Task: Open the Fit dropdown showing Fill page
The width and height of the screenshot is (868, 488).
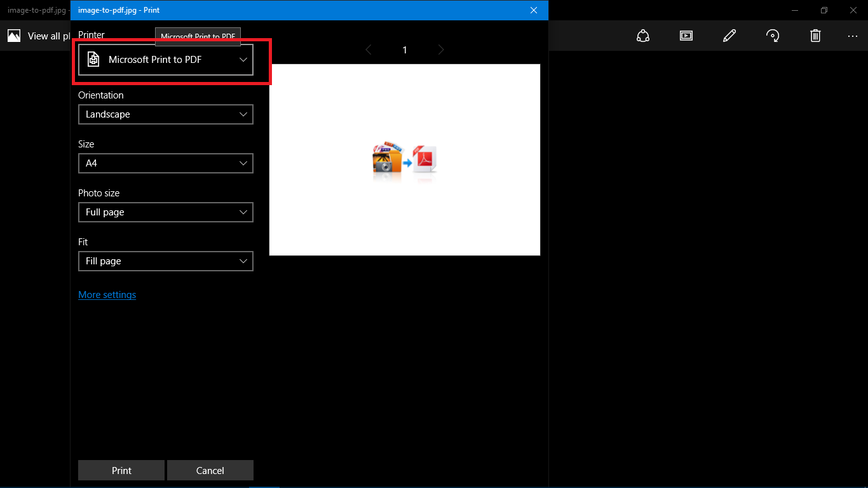Action: pos(166,261)
